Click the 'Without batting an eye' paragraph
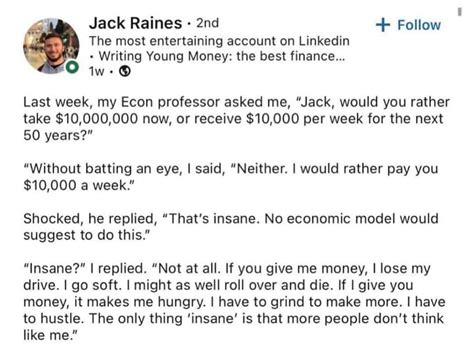The height and width of the screenshot is (362, 474). coord(230,177)
